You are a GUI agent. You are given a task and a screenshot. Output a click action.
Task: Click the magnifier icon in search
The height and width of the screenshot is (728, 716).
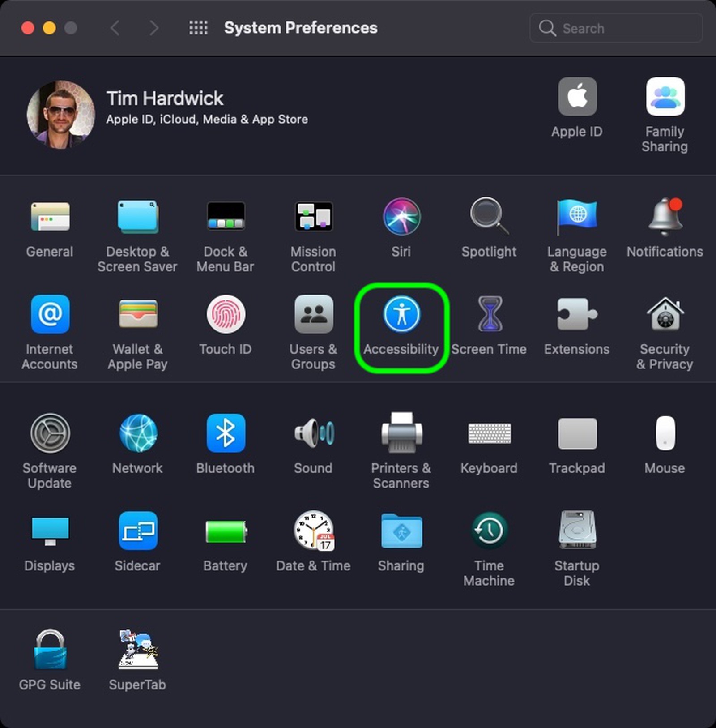[547, 28]
